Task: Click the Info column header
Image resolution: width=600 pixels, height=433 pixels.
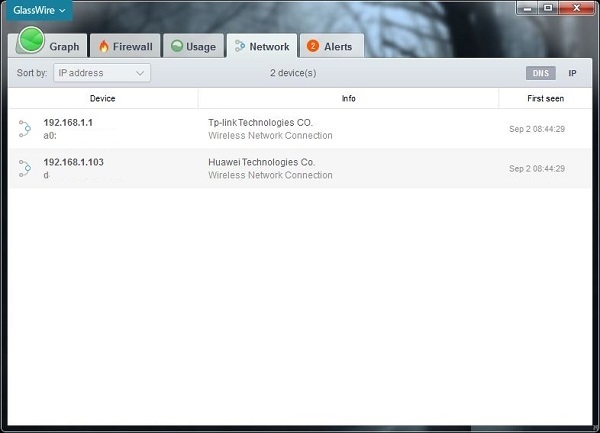Action: [348, 99]
